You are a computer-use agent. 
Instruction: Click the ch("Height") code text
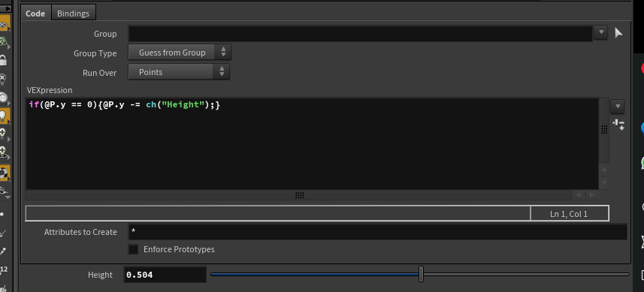[x=178, y=104]
